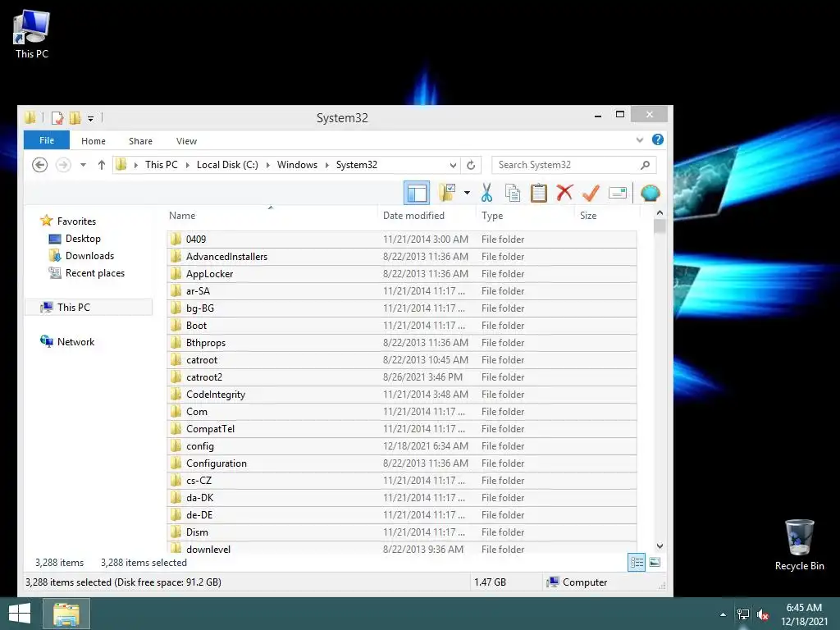
Task: Select the config folder
Action: tap(402, 445)
